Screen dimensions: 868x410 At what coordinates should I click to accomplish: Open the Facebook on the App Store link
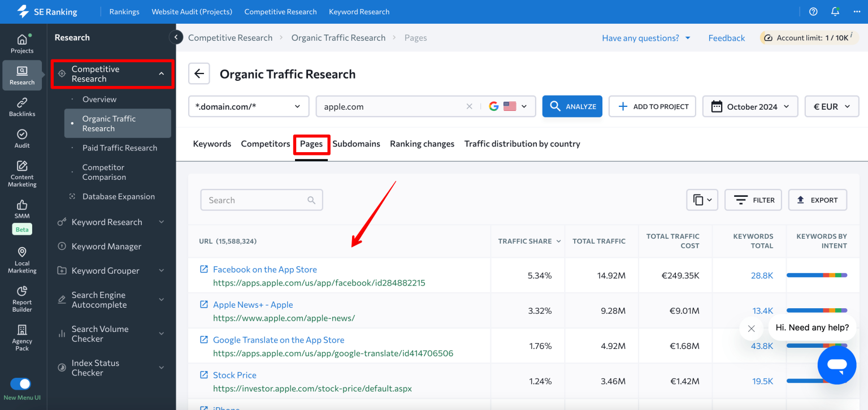pos(264,269)
